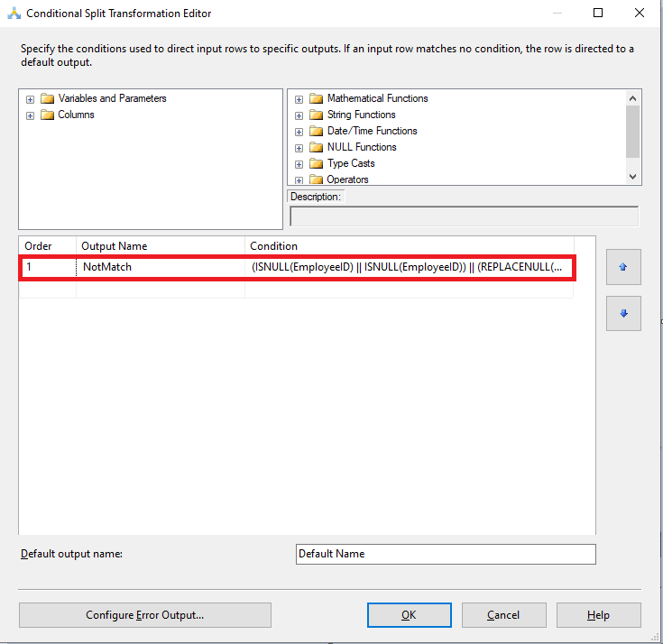The height and width of the screenshot is (644, 663).
Task: Expand Type Casts folder
Action: pos(299,164)
